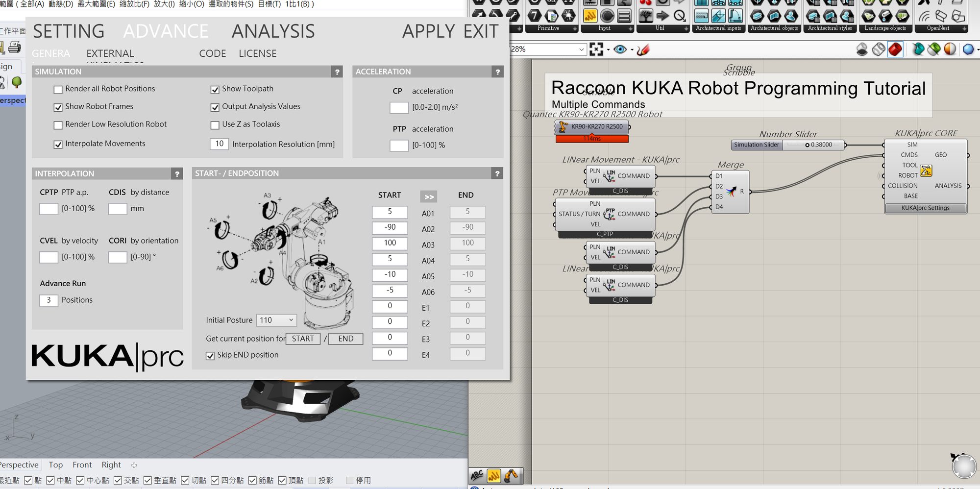Click APPLY in KUKA|prc dialog
Viewport: 980px width, 489px height.
coord(429,31)
